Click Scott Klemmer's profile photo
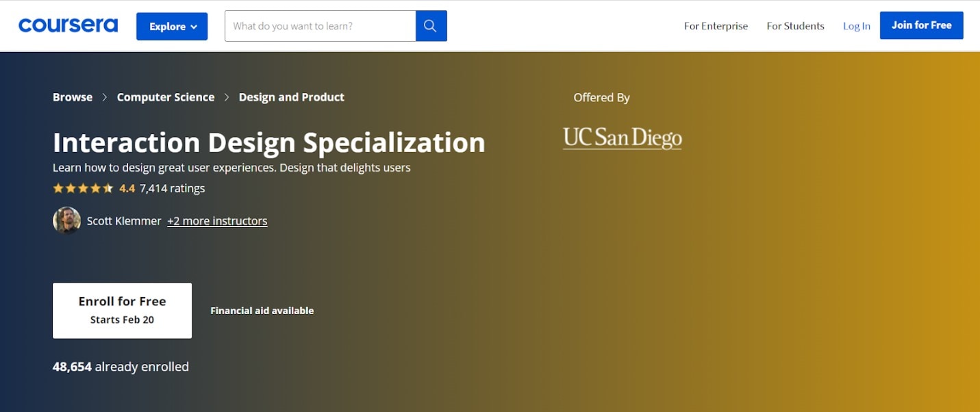This screenshot has width=980, height=412. [x=66, y=220]
